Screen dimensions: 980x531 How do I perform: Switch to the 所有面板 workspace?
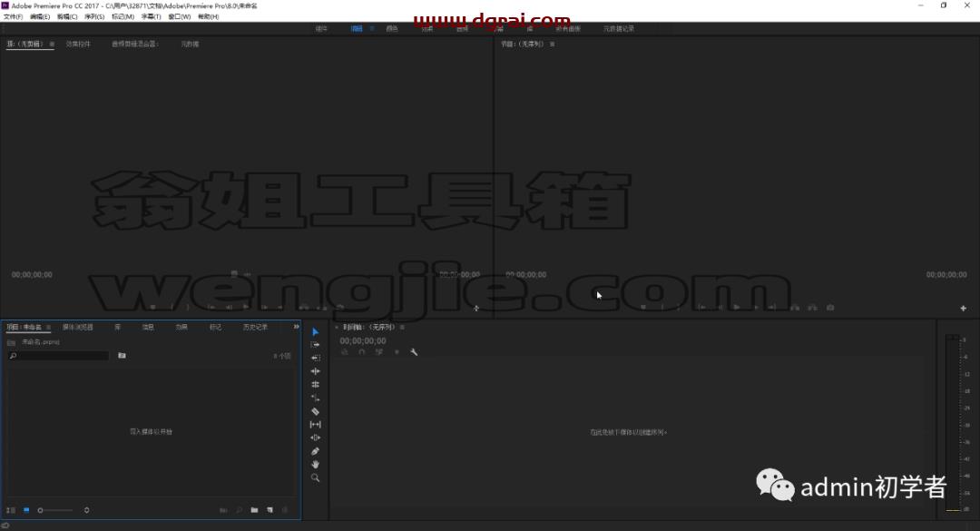(x=568, y=29)
